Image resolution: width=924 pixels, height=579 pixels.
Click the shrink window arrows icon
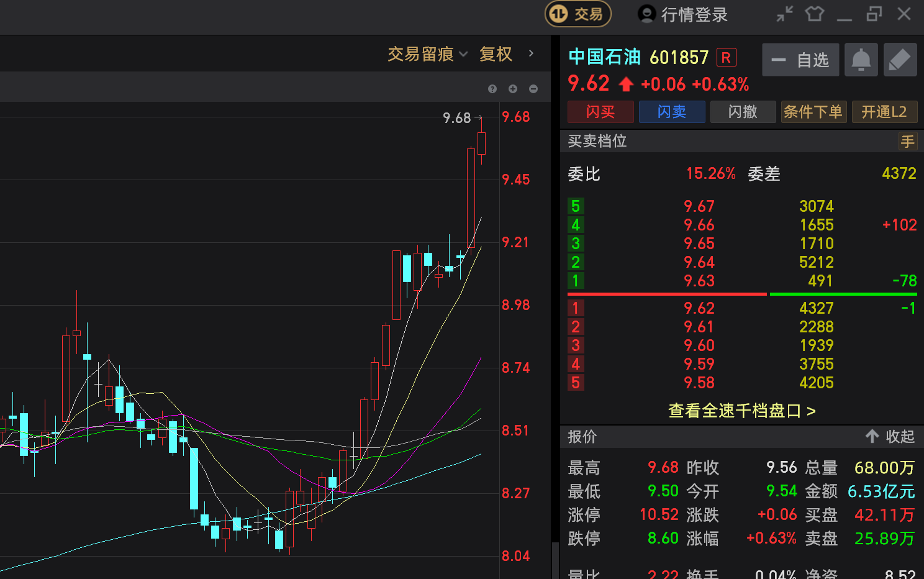[785, 14]
